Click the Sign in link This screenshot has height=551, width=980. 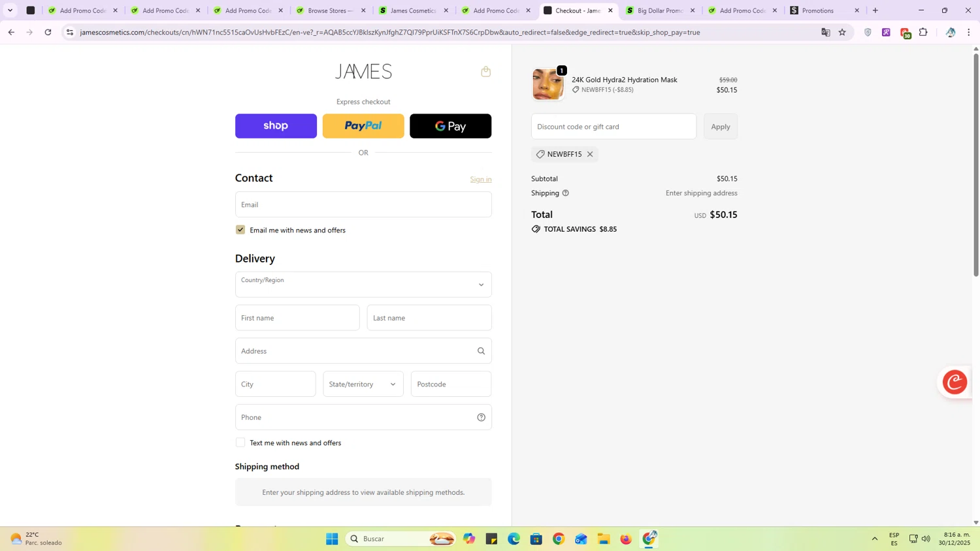click(x=481, y=180)
